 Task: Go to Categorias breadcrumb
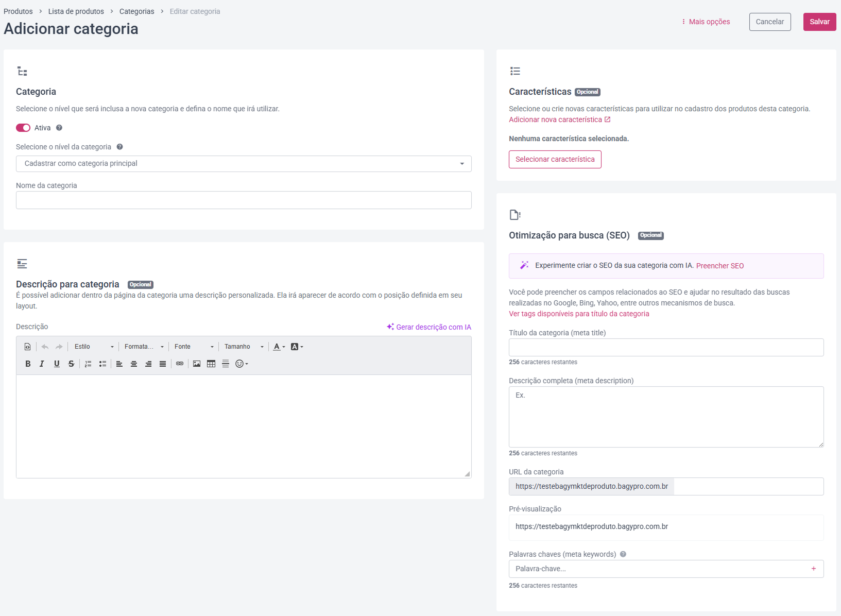(136, 11)
